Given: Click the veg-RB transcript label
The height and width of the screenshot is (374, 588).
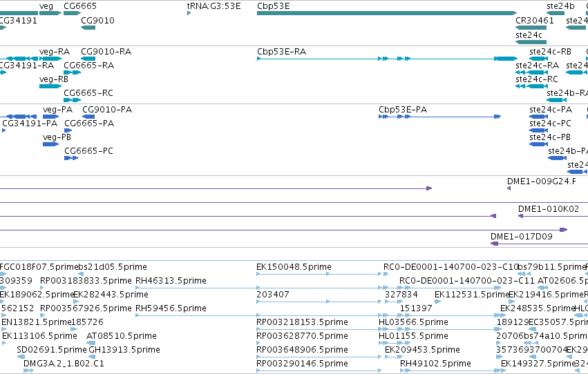Looking at the screenshot, I should click(54, 79).
